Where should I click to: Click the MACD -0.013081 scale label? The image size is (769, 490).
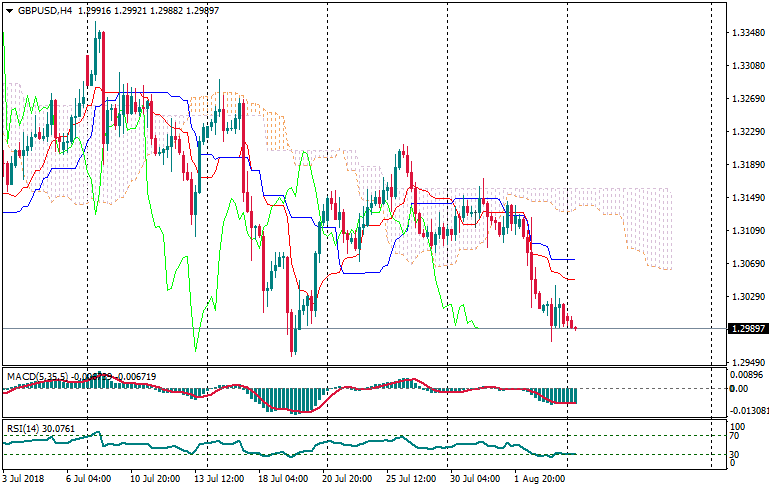[748, 411]
